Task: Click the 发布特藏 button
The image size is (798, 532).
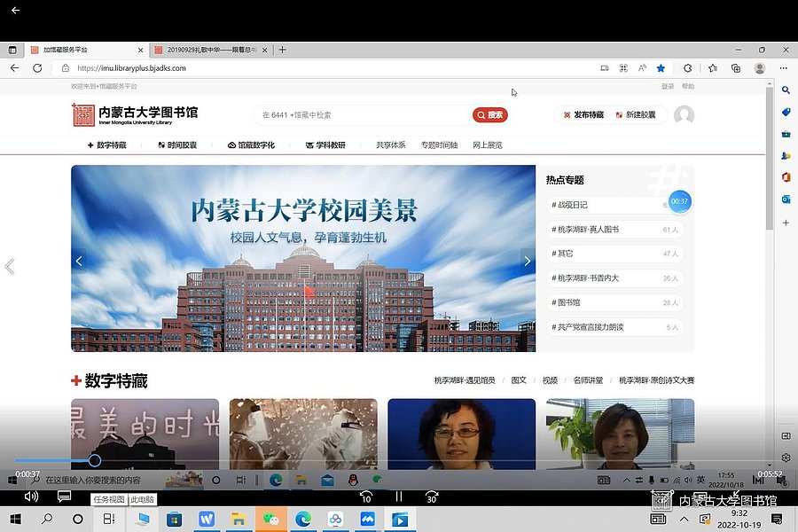Action: tap(583, 115)
